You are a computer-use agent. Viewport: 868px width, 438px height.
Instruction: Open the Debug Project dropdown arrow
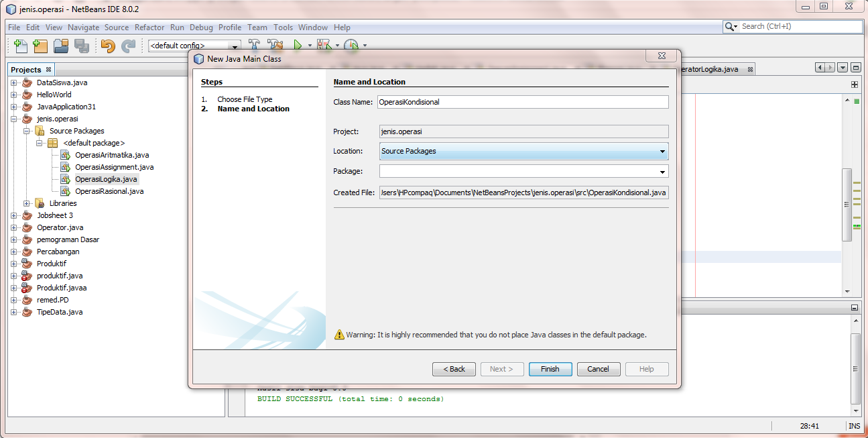coord(337,46)
